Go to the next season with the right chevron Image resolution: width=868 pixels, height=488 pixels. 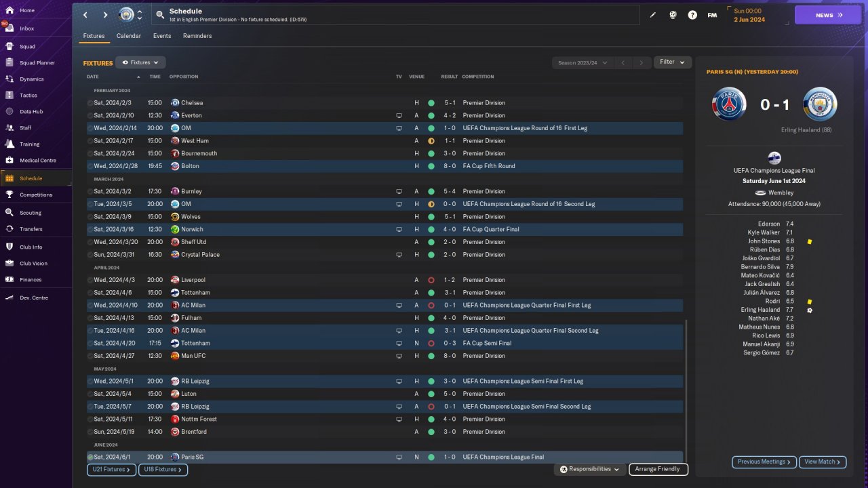pyautogui.click(x=642, y=63)
